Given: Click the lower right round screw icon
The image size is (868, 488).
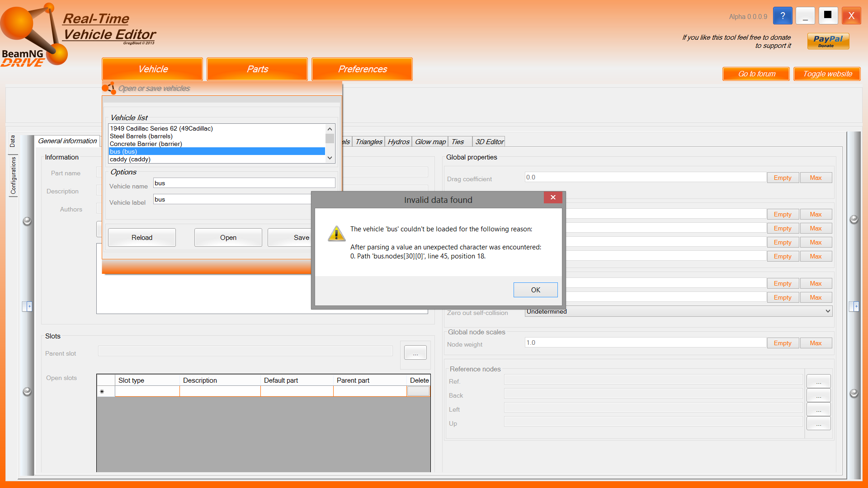Looking at the screenshot, I should [x=854, y=393].
